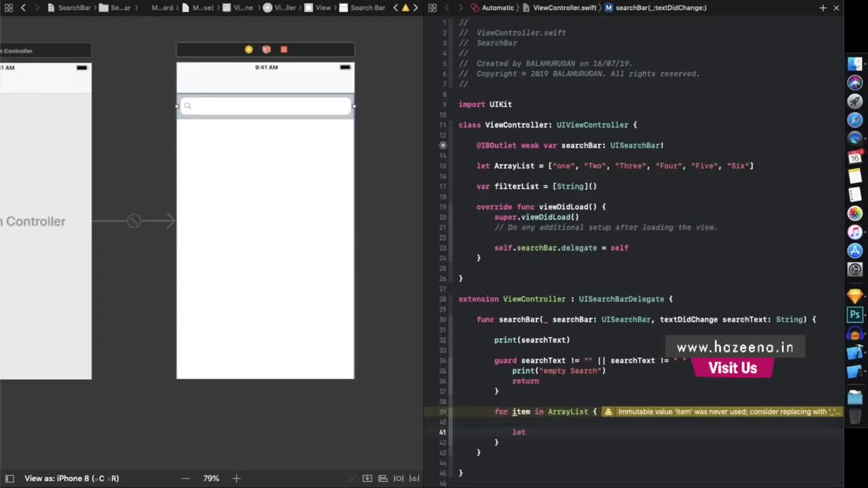This screenshot has width=868, height=488.
Task: Go back in the assistant editor
Action: (x=447, y=7)
